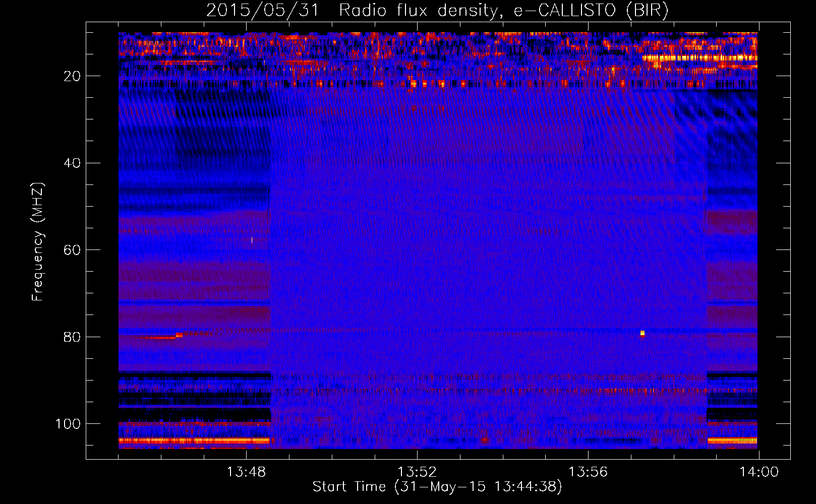Click the time tick label '13:48'
This screenshot has width=816, height=504.
tap(246, 472)
